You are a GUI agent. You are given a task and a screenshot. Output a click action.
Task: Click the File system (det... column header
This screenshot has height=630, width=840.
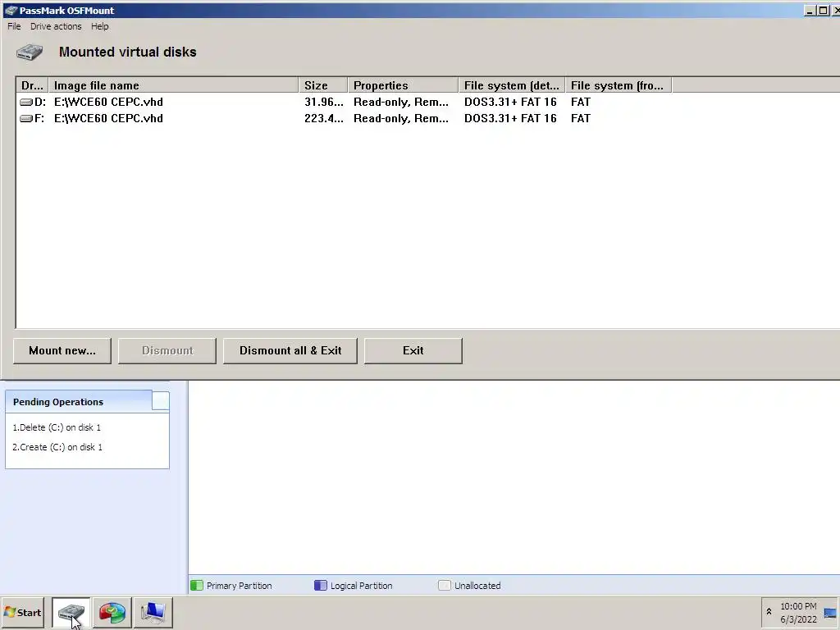(x=512, y=85)
